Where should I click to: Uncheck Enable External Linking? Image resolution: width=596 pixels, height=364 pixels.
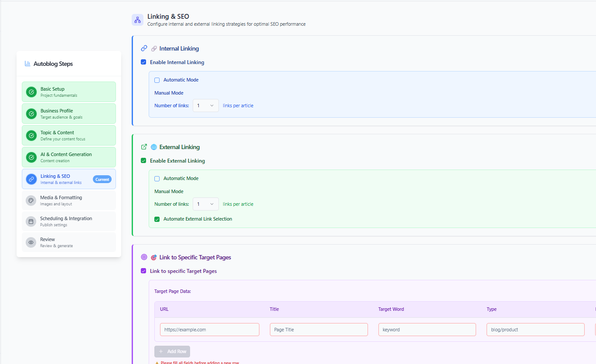[143, 161]
